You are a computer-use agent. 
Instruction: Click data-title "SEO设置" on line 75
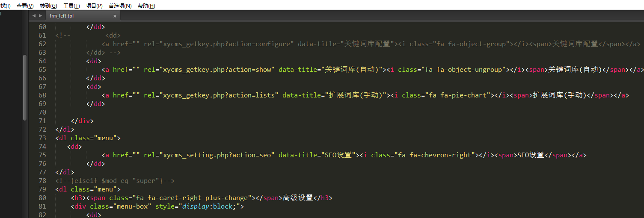(x=339, y=155)
